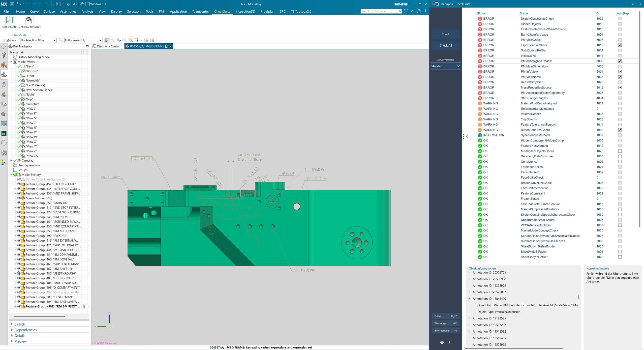Image resolution: width=644 pixels, height=350 pixels.
Task: Click the History clock sidebar icon
Action: 4,143
